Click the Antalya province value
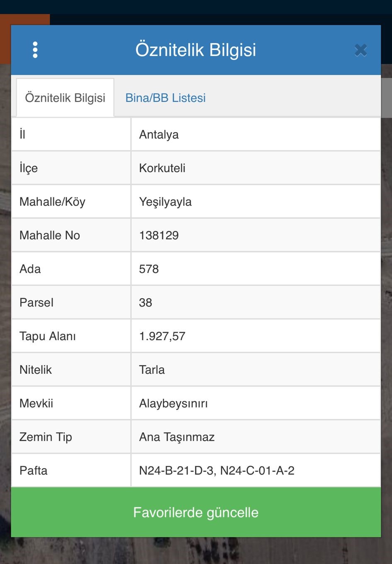The height and width of the screenshot is (564, 392). (x=159, y=135)
